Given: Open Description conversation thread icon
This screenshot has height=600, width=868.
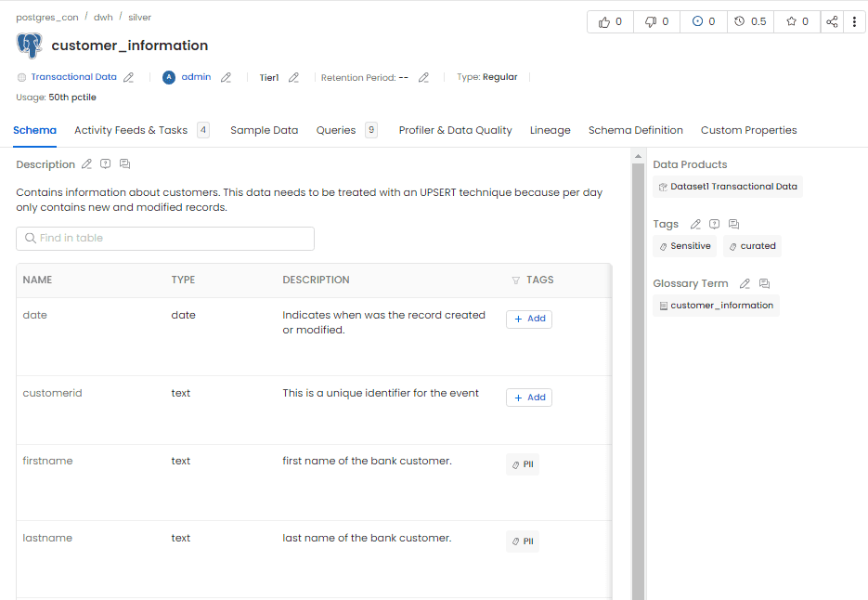Looking at the screenshot, I should (124, 164).
